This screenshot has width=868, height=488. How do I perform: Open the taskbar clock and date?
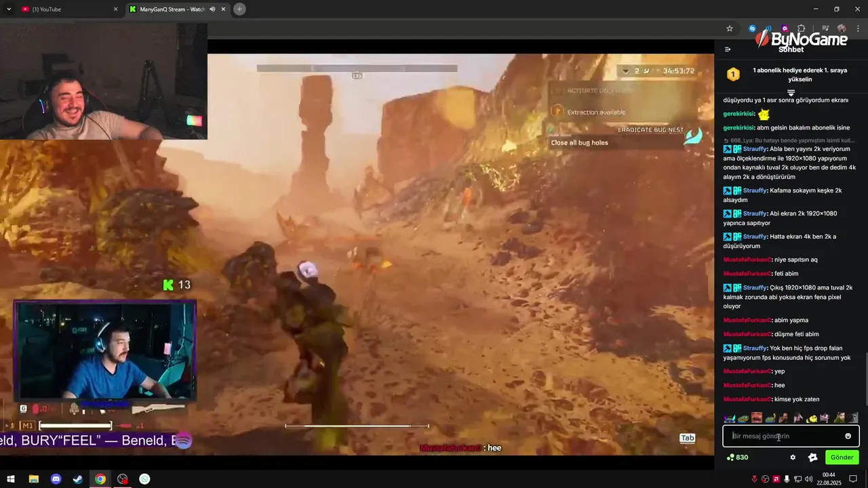point(829,479)
